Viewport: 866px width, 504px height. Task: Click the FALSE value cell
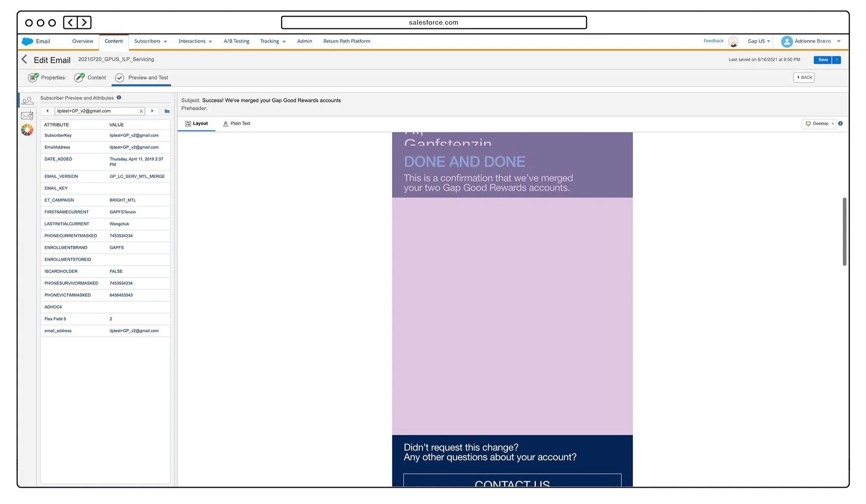click(116, 271)
